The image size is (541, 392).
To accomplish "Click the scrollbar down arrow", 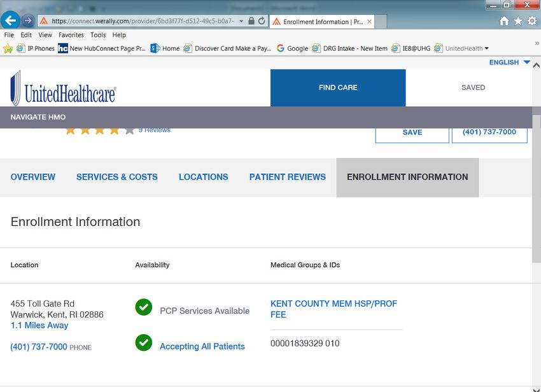I will 536,389.
